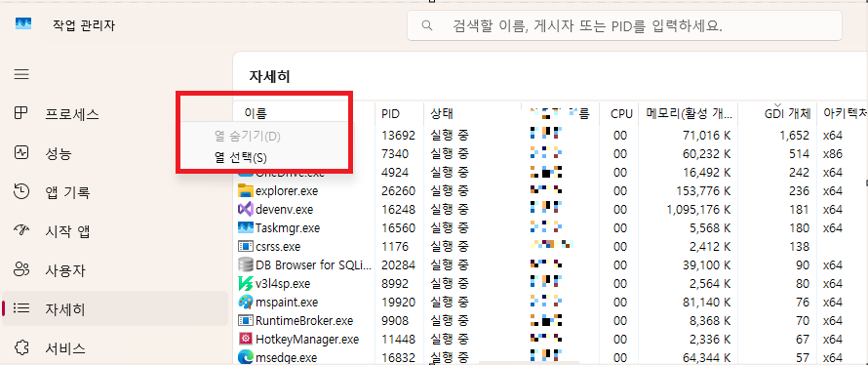Click PID value 13692
This screenshot has width=868, height=365.
[x=398, y=135]
